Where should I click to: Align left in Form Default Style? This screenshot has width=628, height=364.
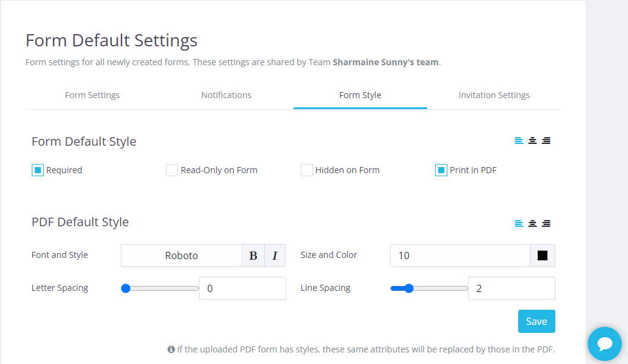click(x=519, y=141)
